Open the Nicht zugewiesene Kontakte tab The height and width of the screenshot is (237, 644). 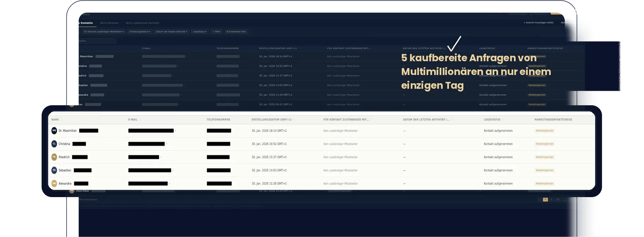click(x=142, y=23)
